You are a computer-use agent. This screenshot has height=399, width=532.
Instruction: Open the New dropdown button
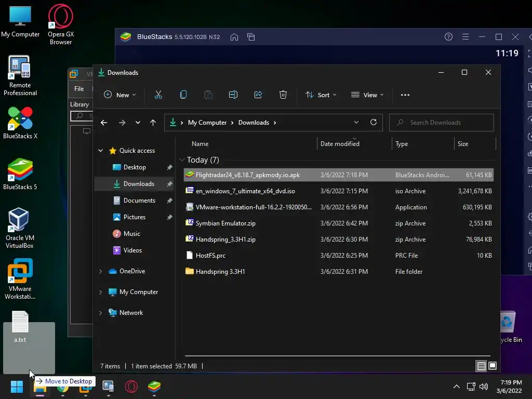[120, 95]
